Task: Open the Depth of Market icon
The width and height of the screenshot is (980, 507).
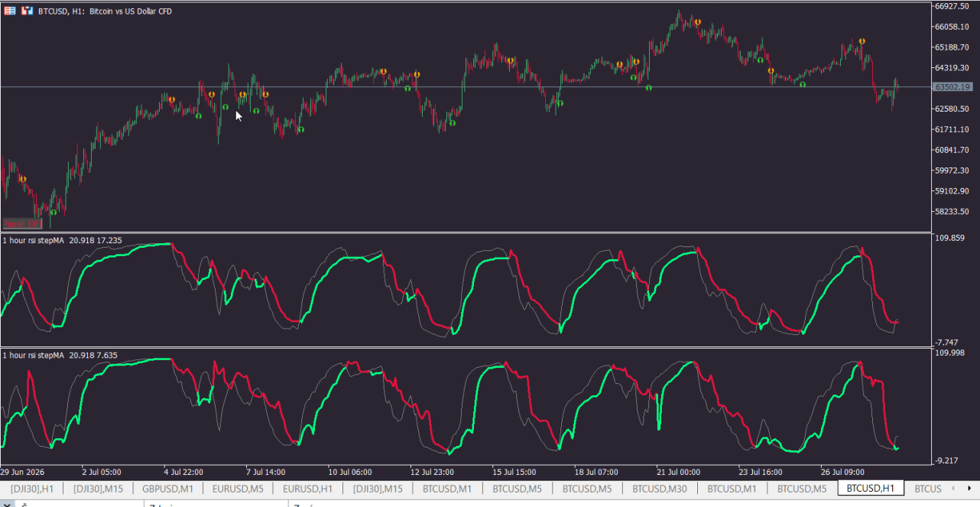Action: [x=27, y=11]
